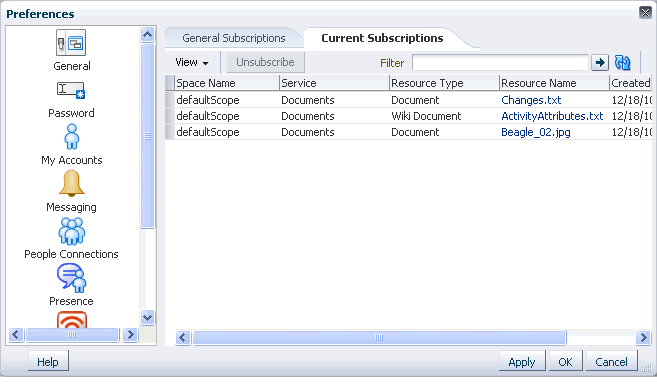Click the sidebar vertical scrollbar thumb
Image resolution: width=657 pixels, height=386 pixels.
coord(147,136)
